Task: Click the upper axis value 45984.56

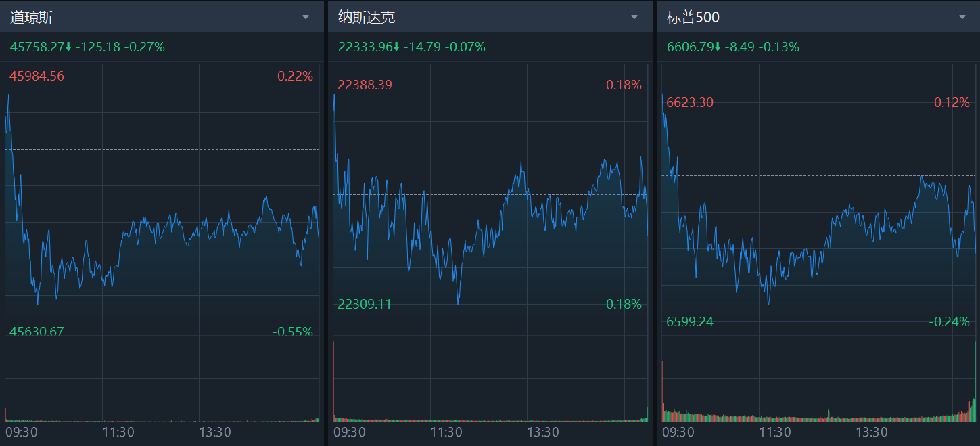Action: point(37,76)
